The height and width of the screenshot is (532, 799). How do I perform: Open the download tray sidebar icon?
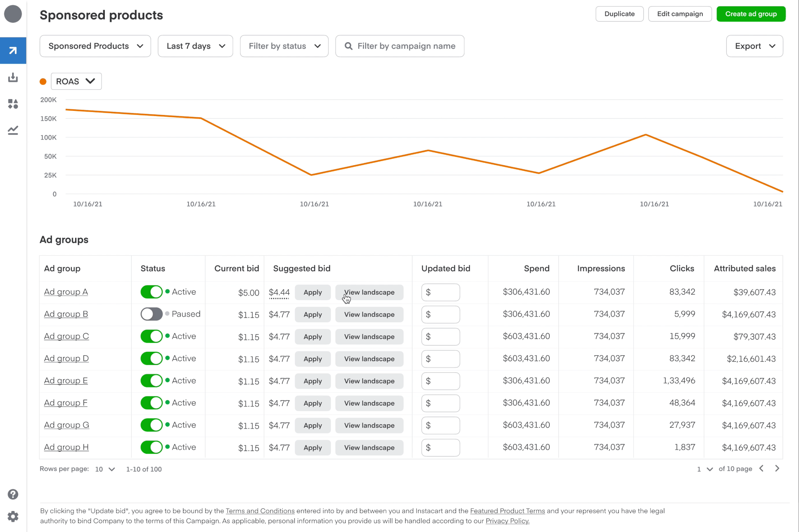pos(13,77)
